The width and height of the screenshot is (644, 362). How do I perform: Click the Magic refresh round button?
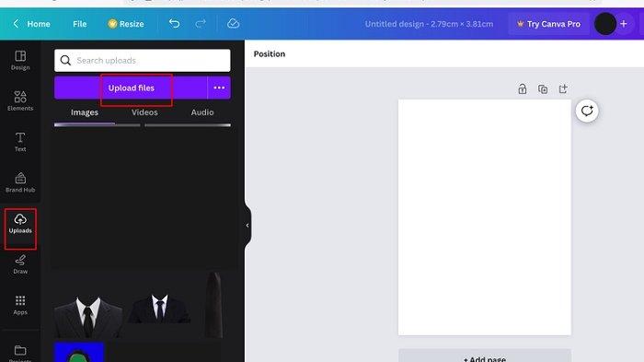pos(587,111)
